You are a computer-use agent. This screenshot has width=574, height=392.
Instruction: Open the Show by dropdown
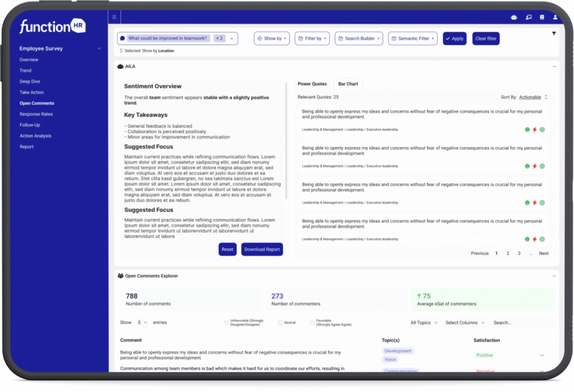point(272,39)
